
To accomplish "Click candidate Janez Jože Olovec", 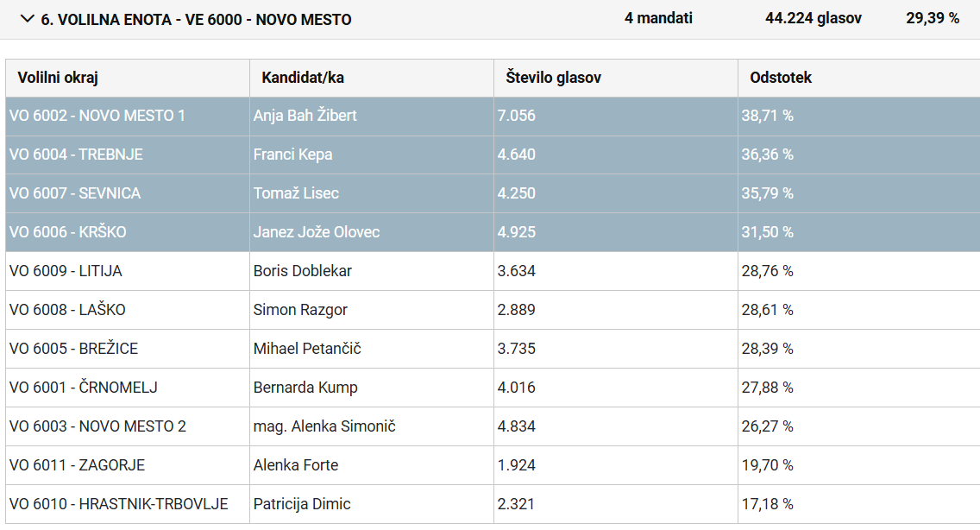I will tap(317, 232).
